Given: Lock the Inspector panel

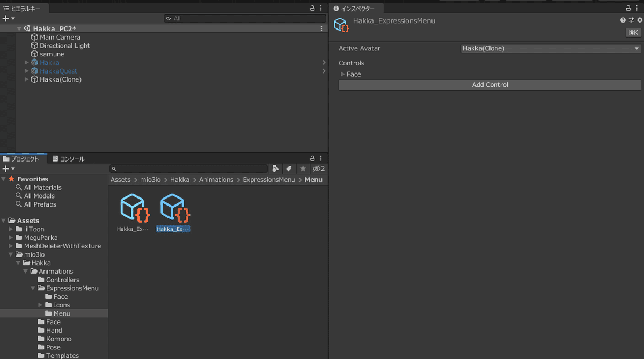Looking at the screenshot, I should [x=629, y=9].
